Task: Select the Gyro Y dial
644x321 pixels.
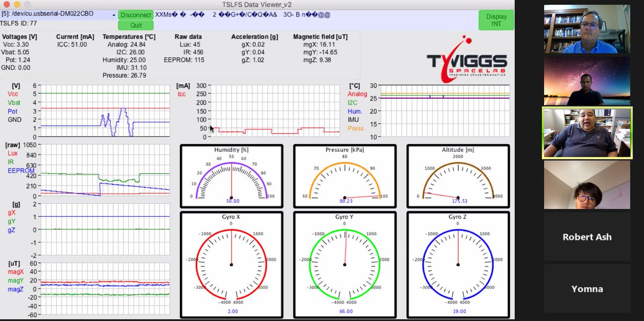Action: pyautogui.click(x=345, y=264)
